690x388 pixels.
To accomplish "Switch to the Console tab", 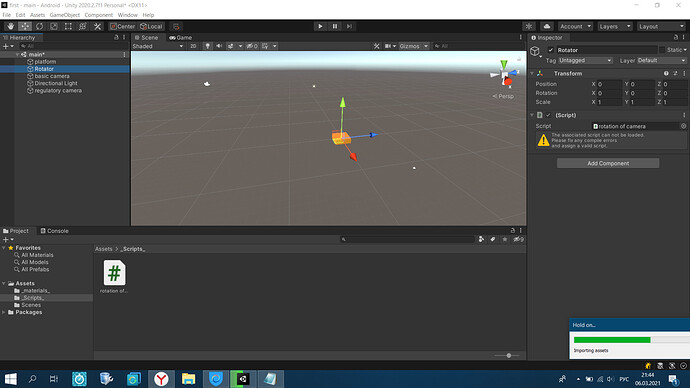I will tap(55, 231).
